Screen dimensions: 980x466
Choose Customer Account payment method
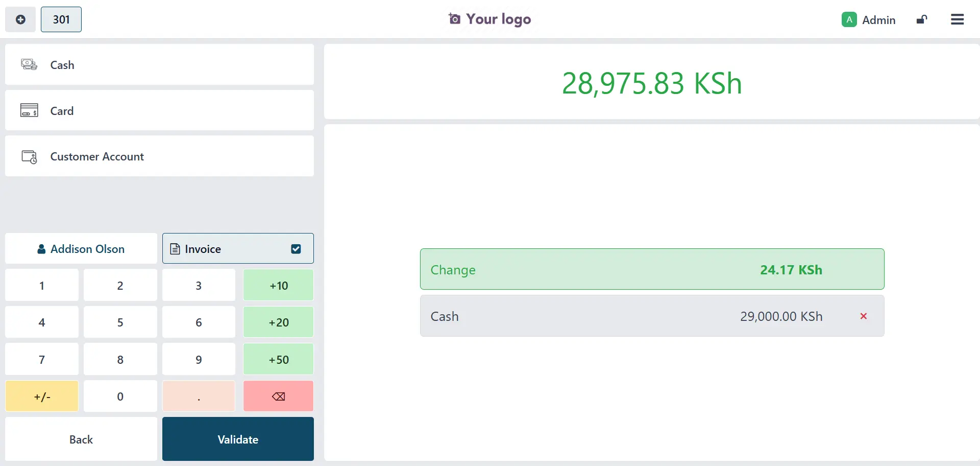pos(159,156)
